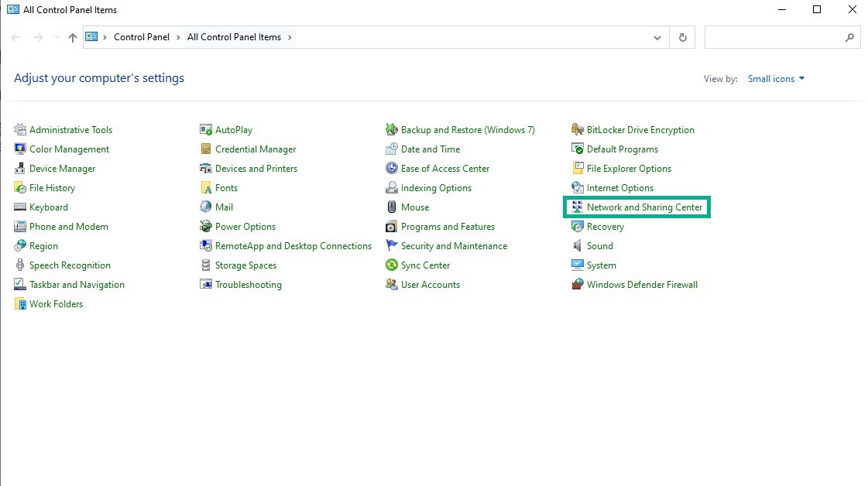The width and height of the screenshot is (868, 486).
Task: Go up one level with the Up arrow
Action: click(x=73, y=37)
